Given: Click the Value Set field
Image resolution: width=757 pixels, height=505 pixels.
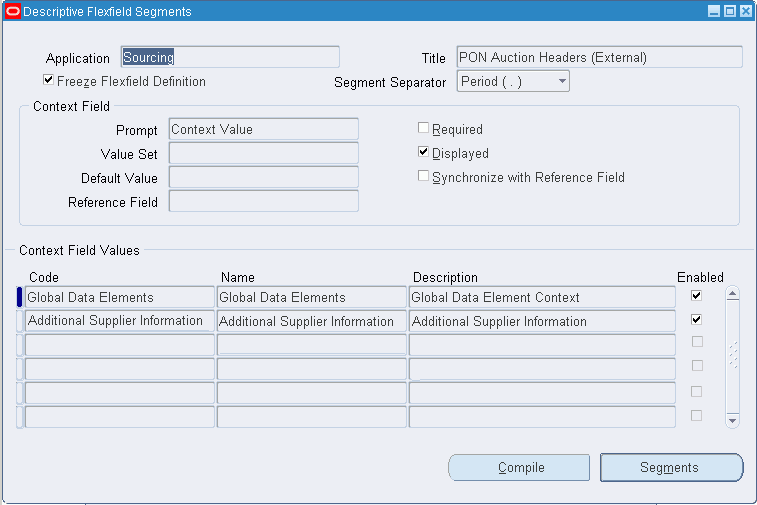Looking at the screenshot, I should 263,153.
